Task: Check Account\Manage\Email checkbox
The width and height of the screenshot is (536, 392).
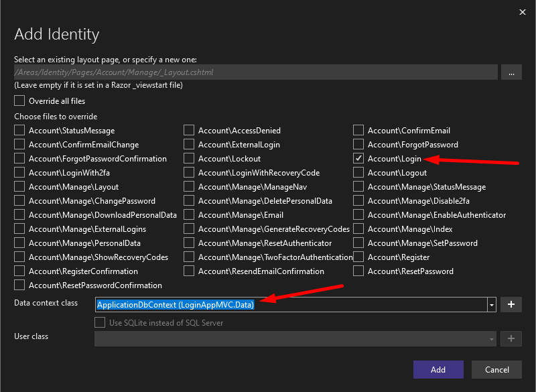Action: [x=190, y=215]
